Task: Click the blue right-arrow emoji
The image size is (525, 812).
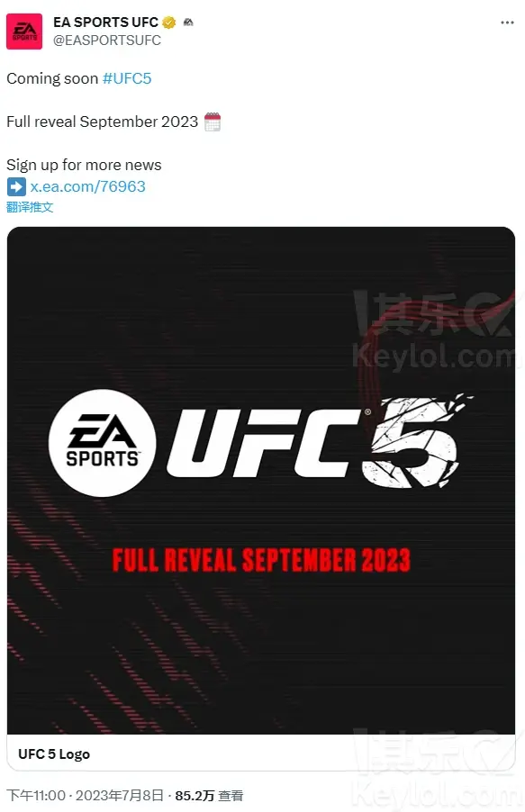Action: pyautogui.click(x=16, y=186)
